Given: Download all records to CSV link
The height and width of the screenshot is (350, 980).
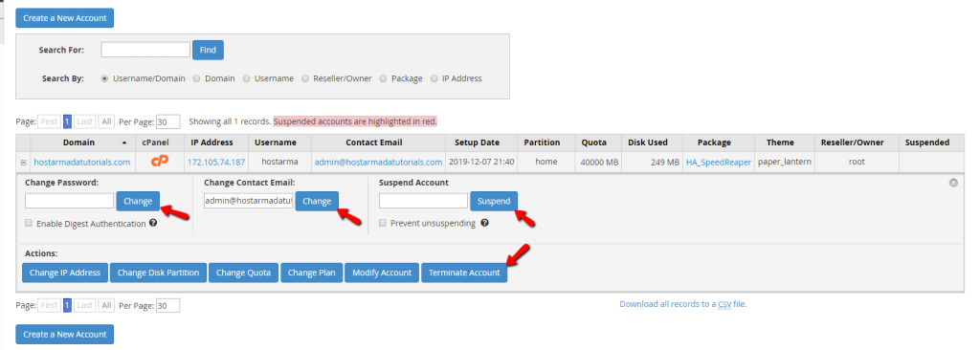Looking at the screenshot, I should pos(683,304).
